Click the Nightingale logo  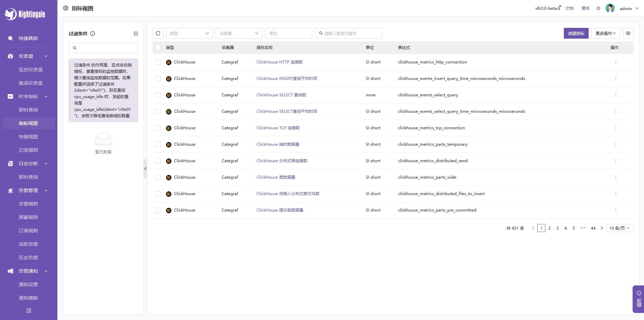(x=25, y=14)
